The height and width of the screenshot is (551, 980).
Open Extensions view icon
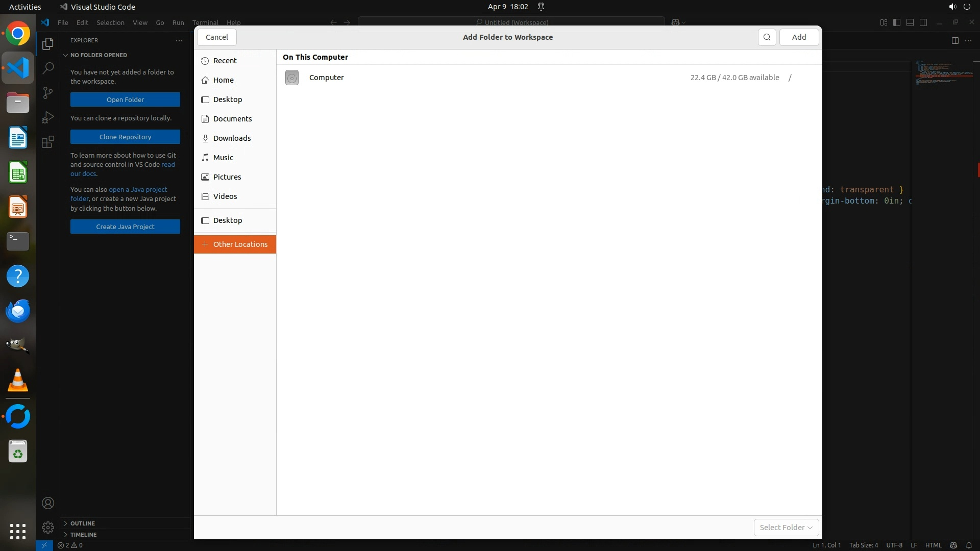click(48, 142)
